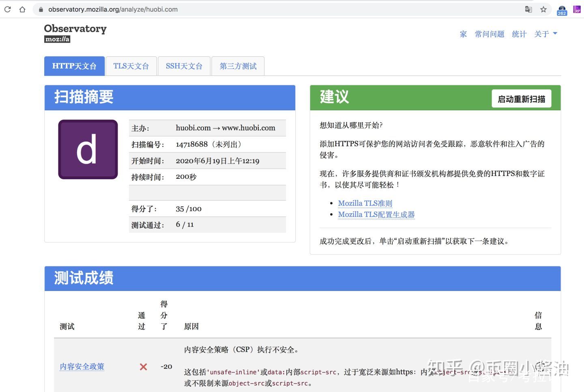Image resolution: width=584 pixels, height=392 pixels.
Task: Click the 测试成绩 section header
Action: tap(303, 278)
